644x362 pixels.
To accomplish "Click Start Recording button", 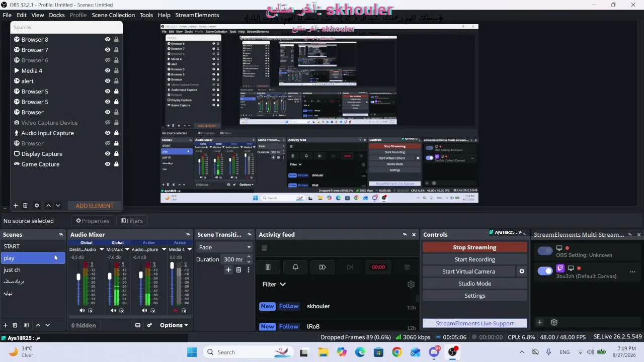I will [474, 259].
